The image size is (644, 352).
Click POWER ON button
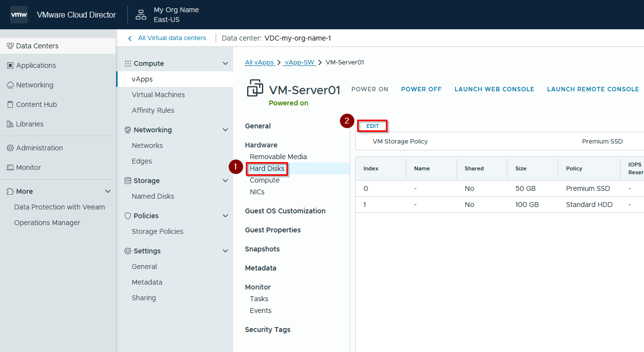click(x=370, y=89)
